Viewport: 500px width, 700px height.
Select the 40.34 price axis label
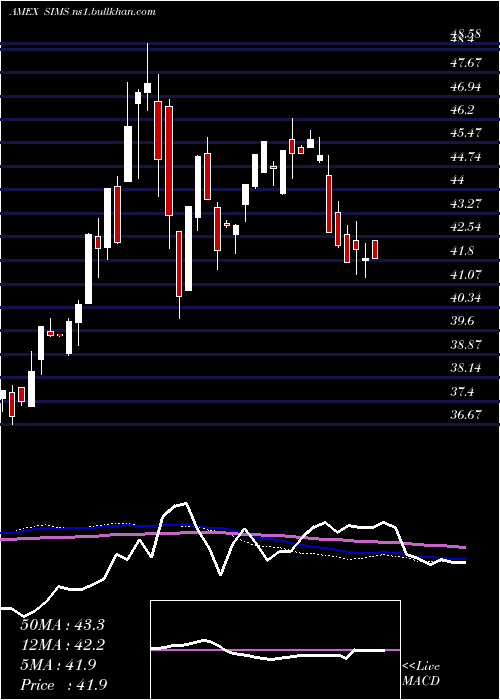466,297
